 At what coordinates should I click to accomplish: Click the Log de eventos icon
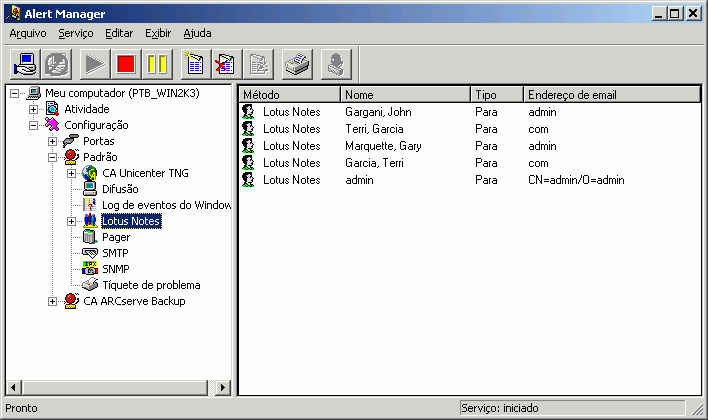click(x=90, y=205)
